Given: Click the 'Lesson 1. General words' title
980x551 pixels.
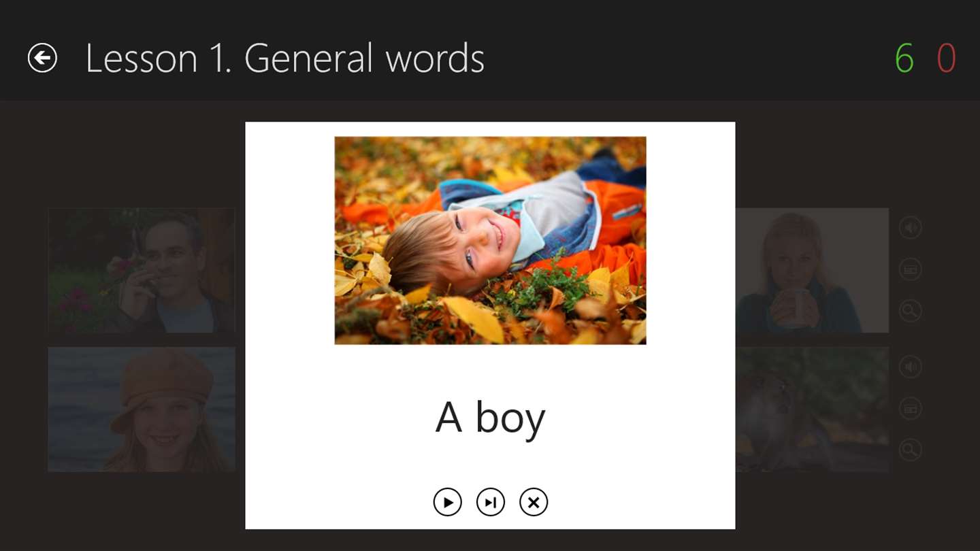Looking at the screenshot, I should (x=284, y=59).
